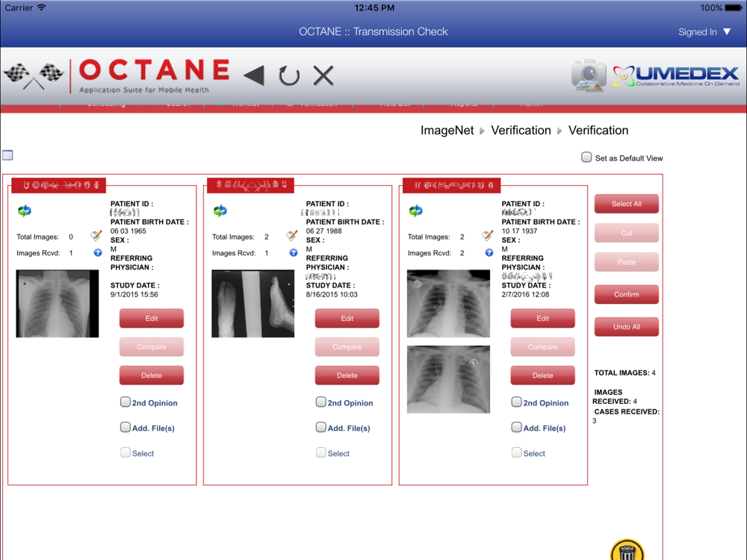Tap the TOTAL IMAGES: 4 summary text

tap(624, 373)
